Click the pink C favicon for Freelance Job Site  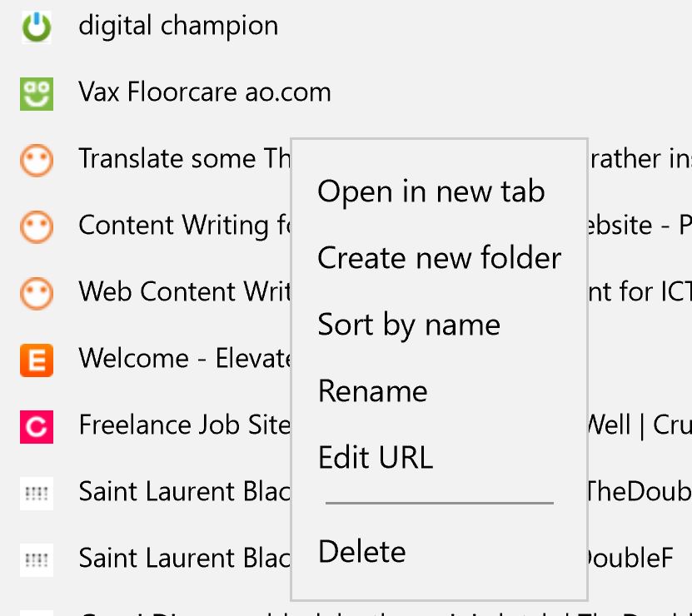37,427
